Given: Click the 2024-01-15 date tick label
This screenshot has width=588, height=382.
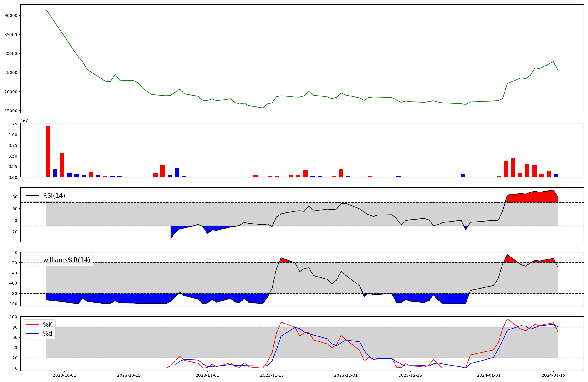Looking at the screenshot, I should [553, 375].
